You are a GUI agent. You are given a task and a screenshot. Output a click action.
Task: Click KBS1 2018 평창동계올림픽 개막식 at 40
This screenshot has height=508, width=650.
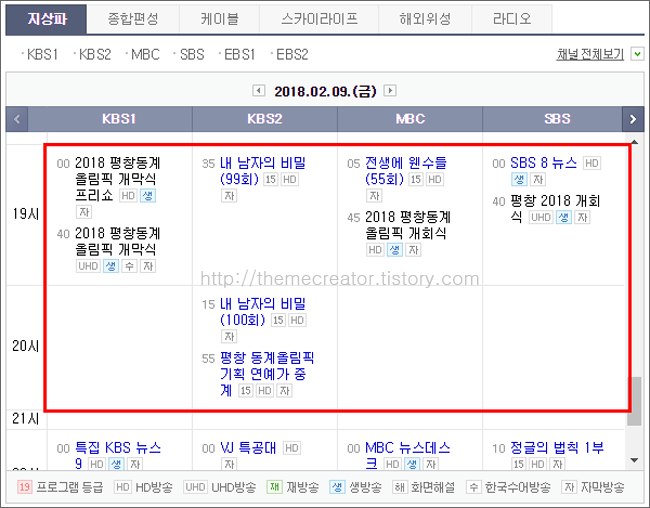tap(117, 241)
